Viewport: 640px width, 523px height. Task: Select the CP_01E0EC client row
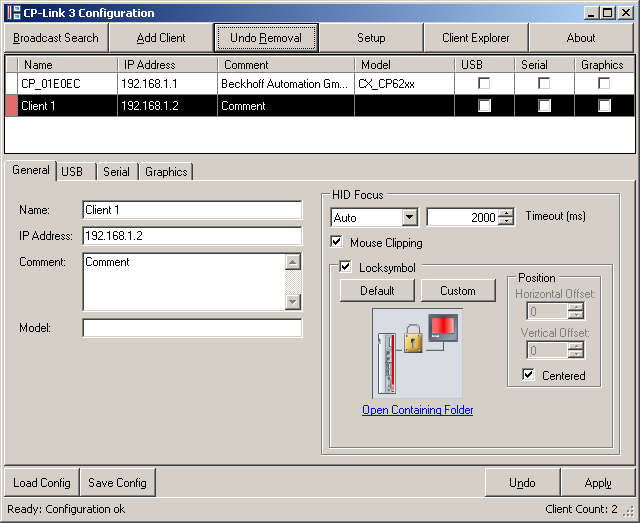(320, 84)
